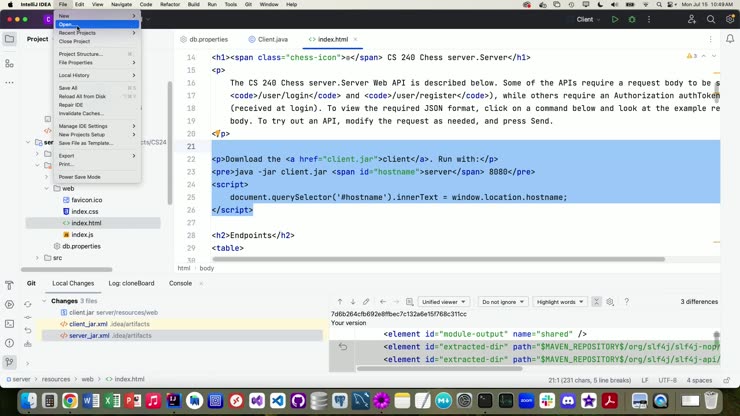Toggle collapse unchanged fragments in diff
This screenshot has height=416, width=740.
[x=597, y=302]
